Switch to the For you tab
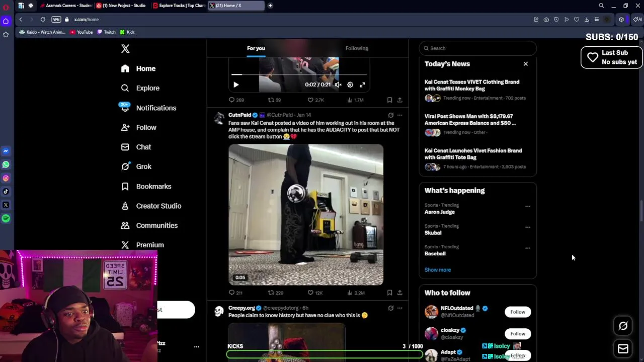The height and width of the screenshot is (362, 644). pyautogui.click(x=256, y=48)
